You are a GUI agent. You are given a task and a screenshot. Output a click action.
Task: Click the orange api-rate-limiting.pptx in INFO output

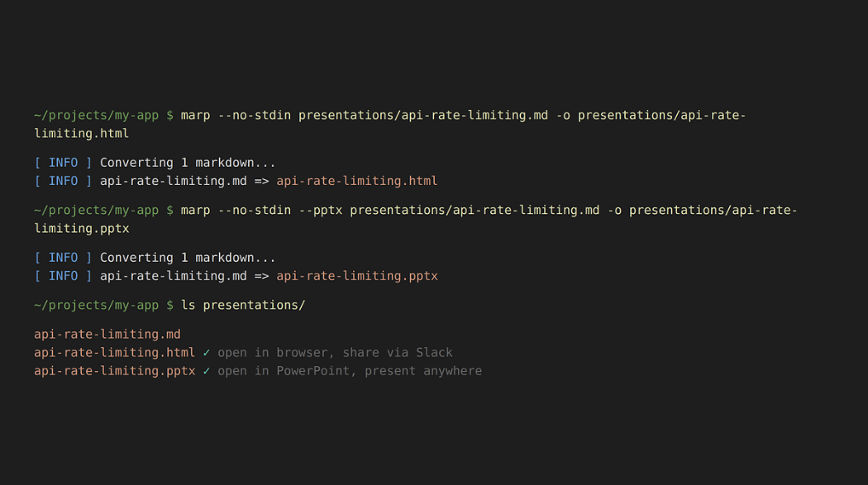click(x=356, y=276)
